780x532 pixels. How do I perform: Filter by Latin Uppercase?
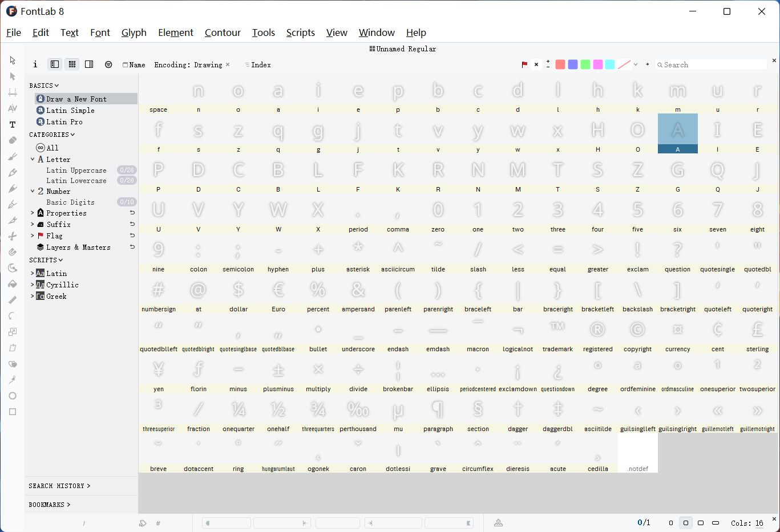tap(76, 170)
